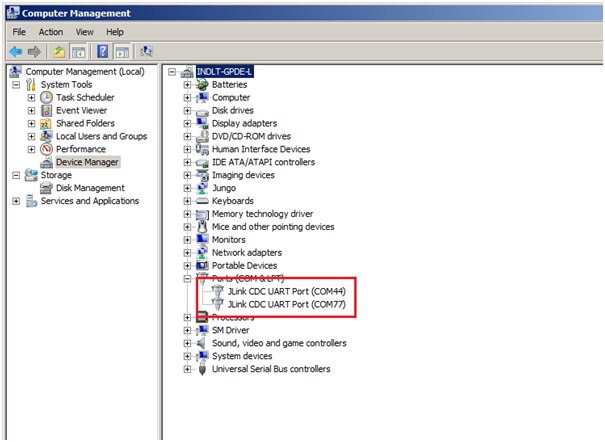Expand the Human Interface Devices node
Image resolution: width=605 pixels, height=442 pixels.
pyautogui.click(x=187, y=149)
